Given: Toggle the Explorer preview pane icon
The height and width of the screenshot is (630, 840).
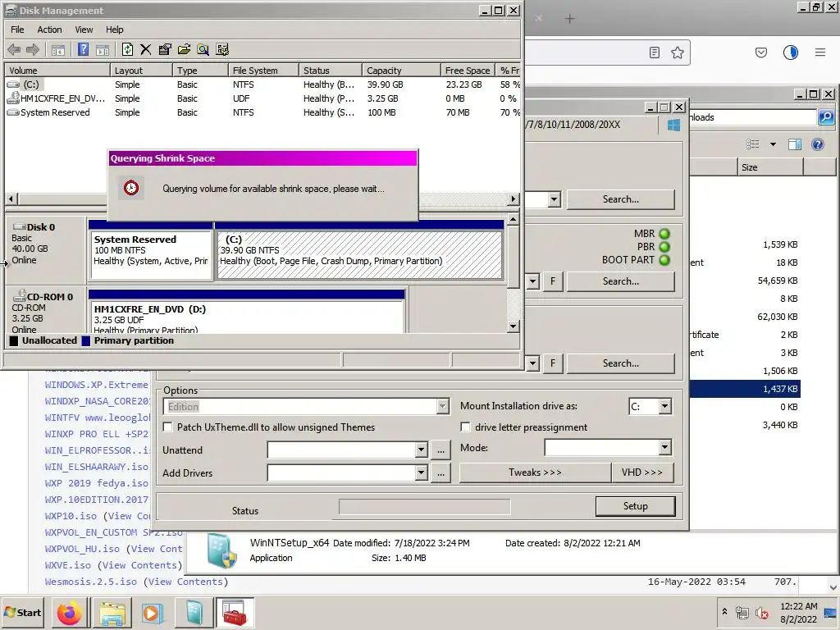Looking at the screenshot, I should point(795,144).
